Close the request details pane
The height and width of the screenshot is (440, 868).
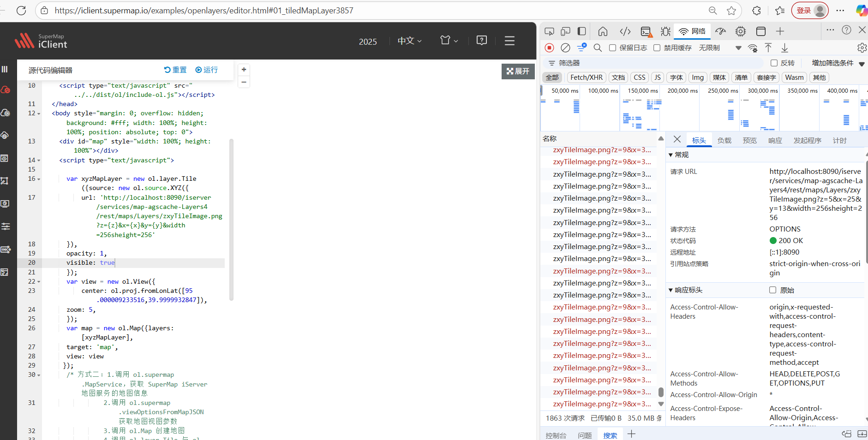pyautogui.click(x=677, y=139)
